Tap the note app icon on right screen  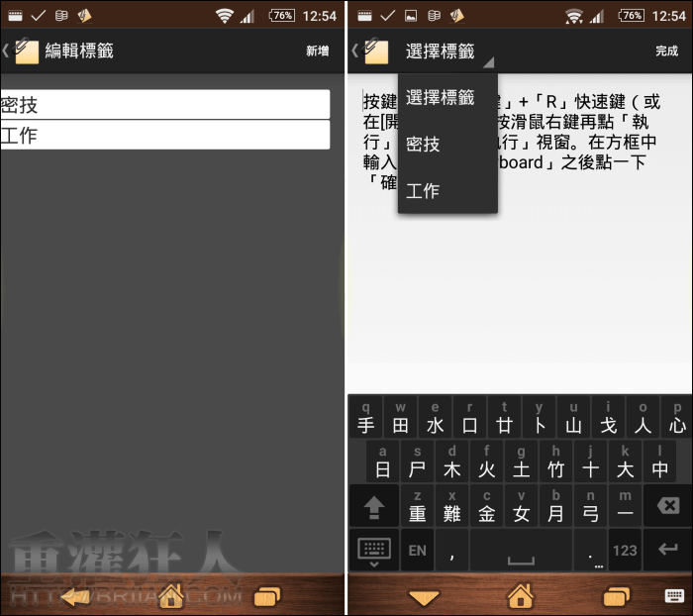coord(376,51)
